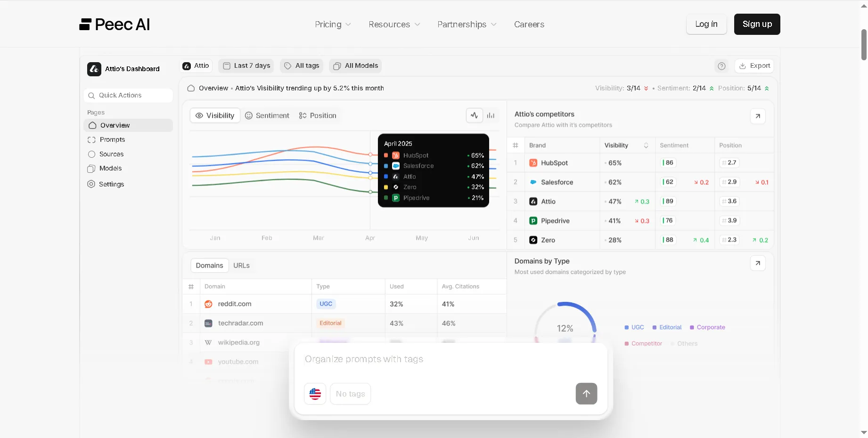Open the Partnerships dropdown
This screenshot has width=868, height=438.
(467, 24)
